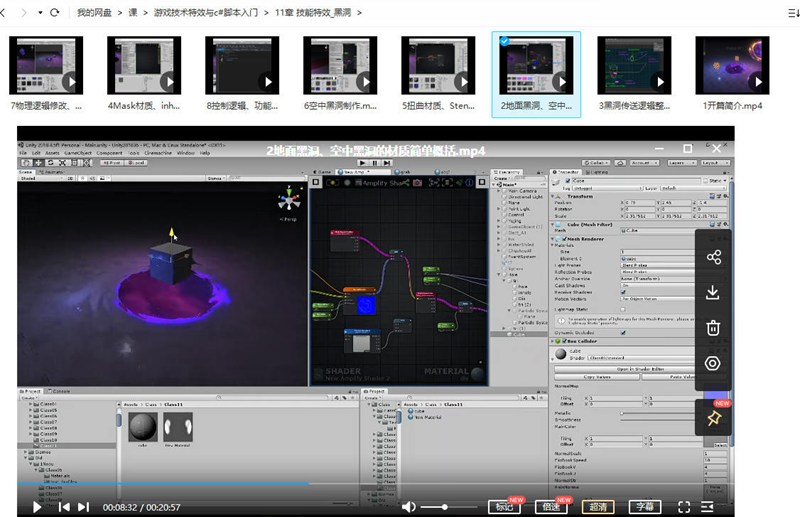Mute the video volume speaker icon
The height and width of the screenshot is (517, 800).
[x=408, y=507]
